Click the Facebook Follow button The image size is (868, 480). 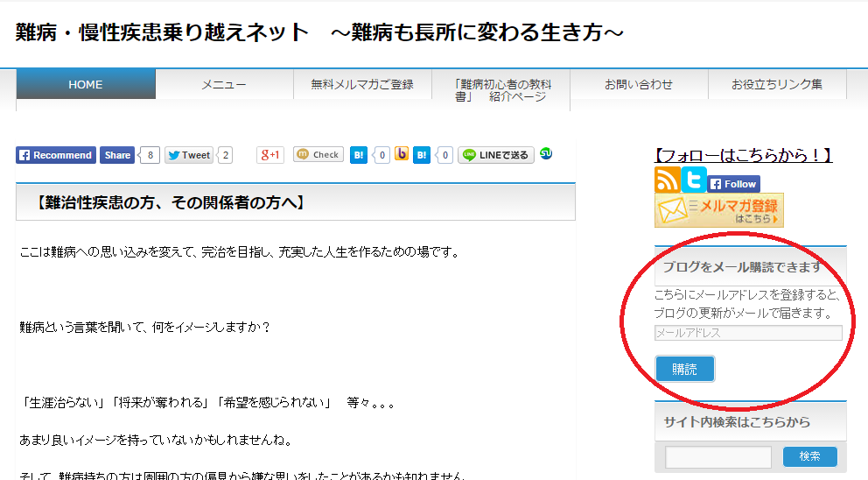click(x=733, y=184)
